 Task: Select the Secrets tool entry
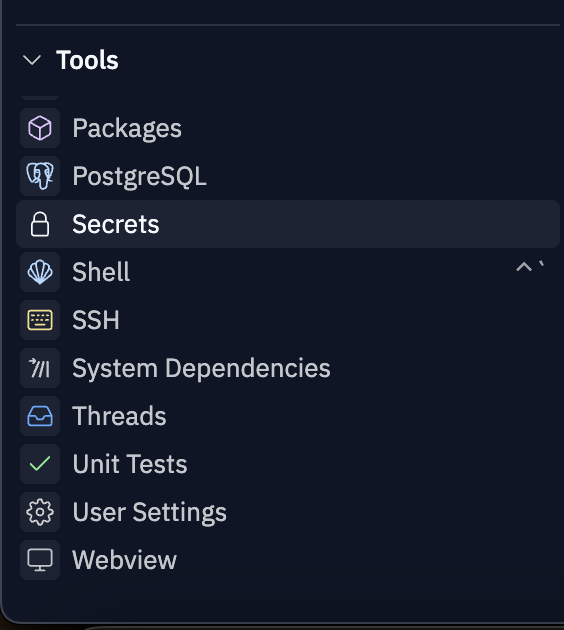coord(288,224)
